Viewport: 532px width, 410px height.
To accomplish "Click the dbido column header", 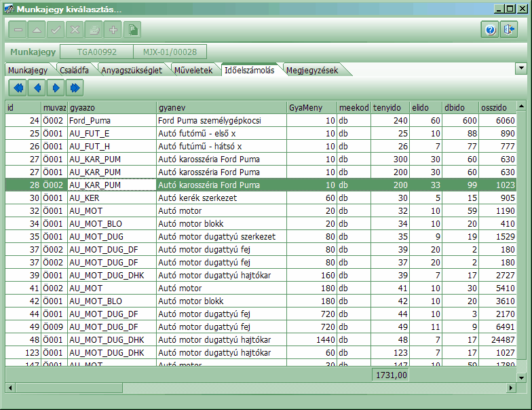I will click(x=460, y=107).
